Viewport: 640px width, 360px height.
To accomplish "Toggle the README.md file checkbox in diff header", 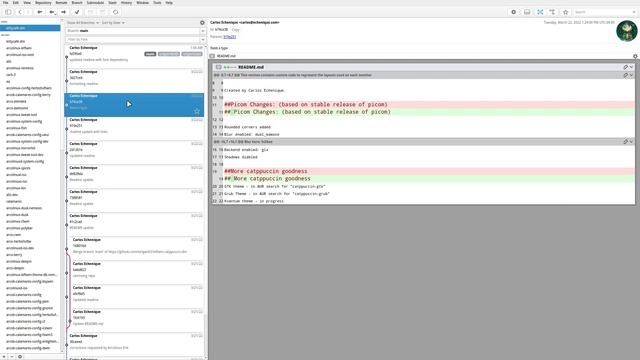I will click(219, 67).
